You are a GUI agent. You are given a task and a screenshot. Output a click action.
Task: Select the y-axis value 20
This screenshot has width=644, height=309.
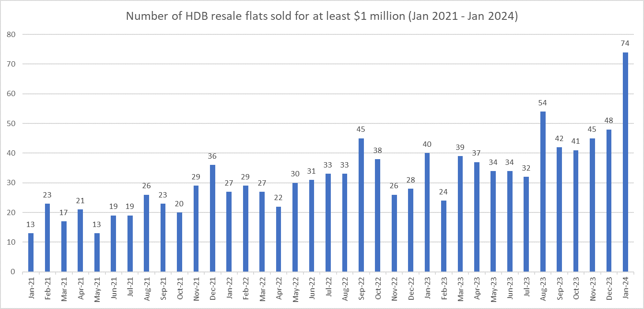click(12, 212)
